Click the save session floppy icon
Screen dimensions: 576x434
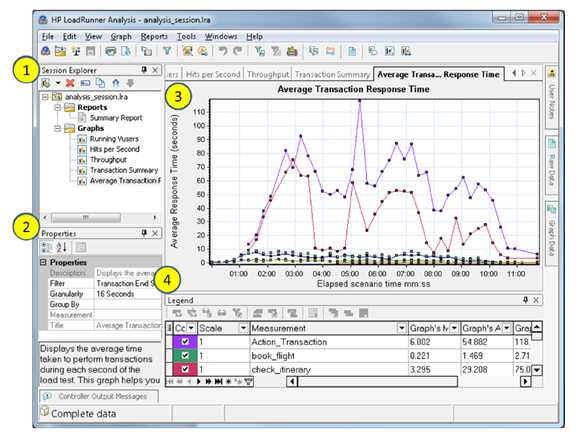[x=90, y=51]
